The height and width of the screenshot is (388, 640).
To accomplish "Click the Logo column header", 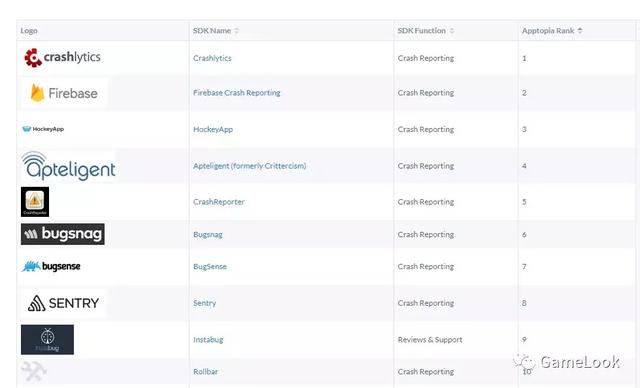I will pyautogui.click(x=29, y=31).
